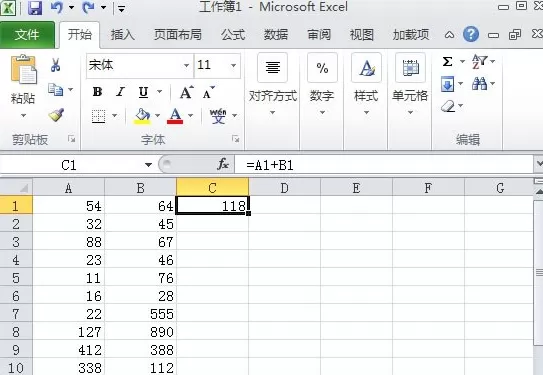
Task: Click cell A9 containing 412
Action: (69, 350)
